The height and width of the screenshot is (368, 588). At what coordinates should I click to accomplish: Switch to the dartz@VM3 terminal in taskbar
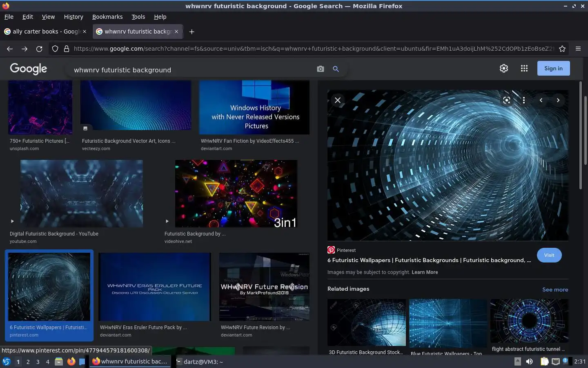tap(200, 361)
